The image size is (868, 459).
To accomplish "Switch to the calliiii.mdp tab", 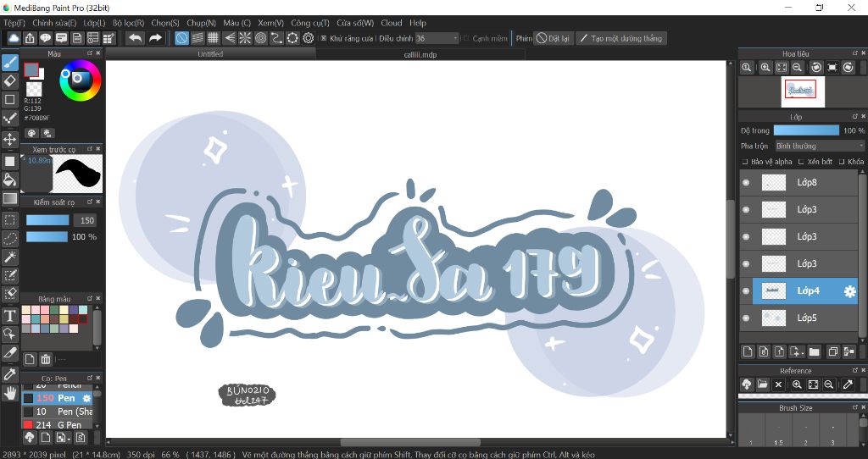I will click(x=420, y=54).
